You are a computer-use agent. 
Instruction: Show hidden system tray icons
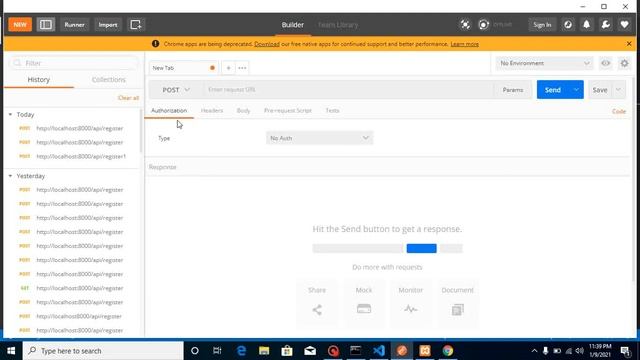pos(534,351)
